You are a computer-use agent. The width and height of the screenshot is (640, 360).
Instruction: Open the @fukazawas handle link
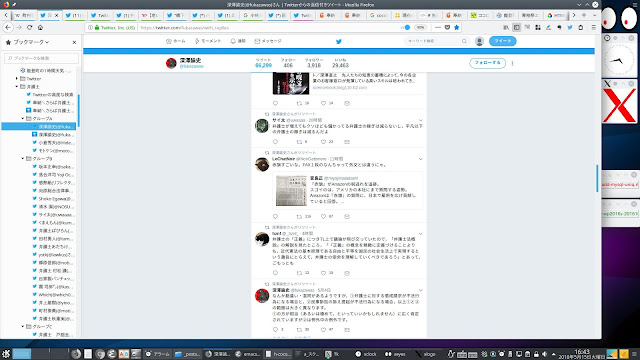coord(191,66)
